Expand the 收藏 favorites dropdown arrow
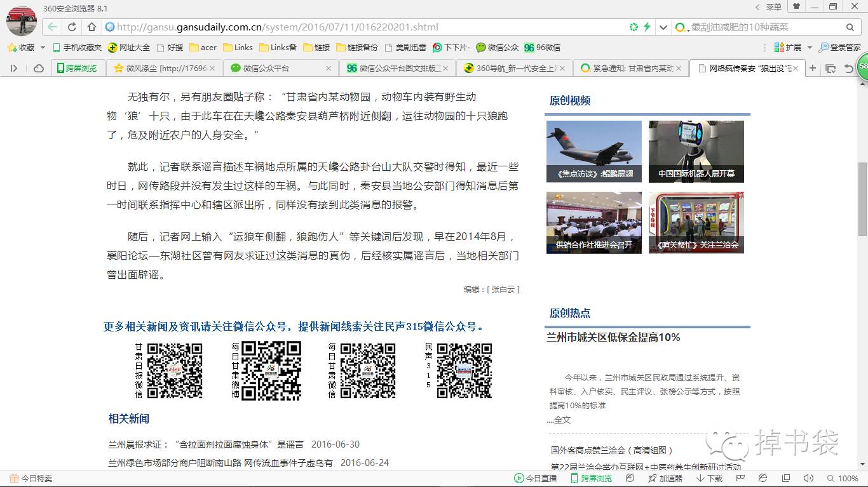 pos(43,48)
